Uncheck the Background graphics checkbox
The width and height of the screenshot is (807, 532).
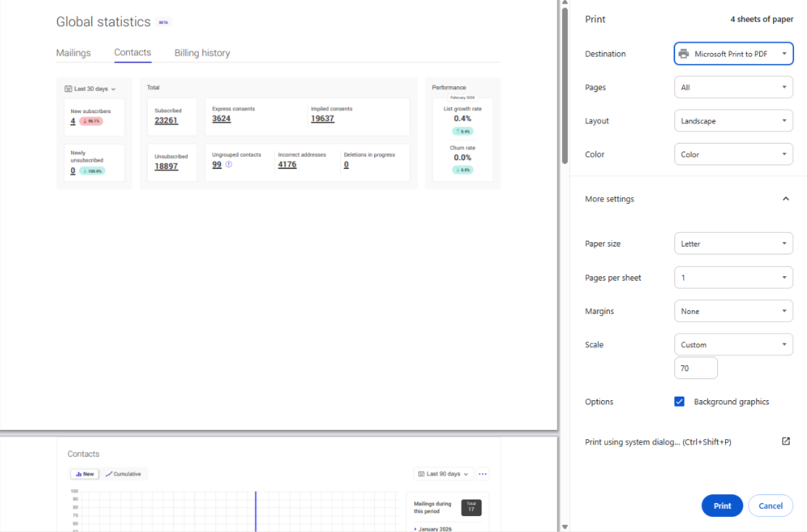(679, 401)
